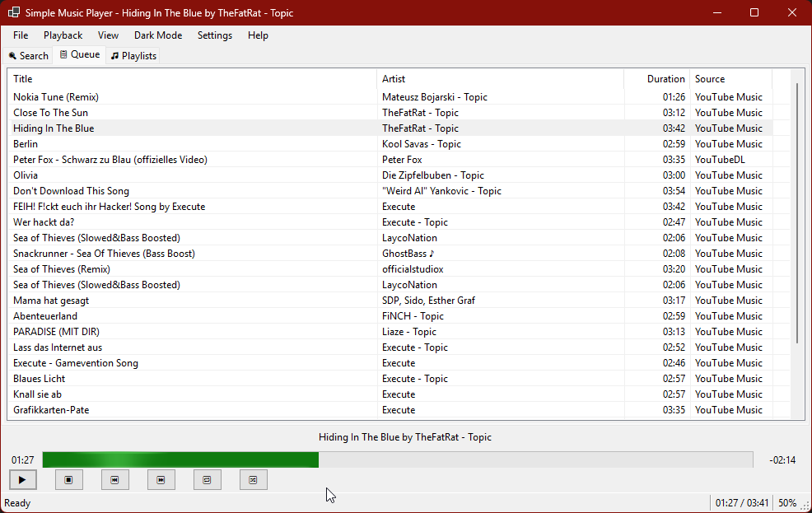
Task: Click the 01:27 / 03:41 status entry
Action: [741, 502]
